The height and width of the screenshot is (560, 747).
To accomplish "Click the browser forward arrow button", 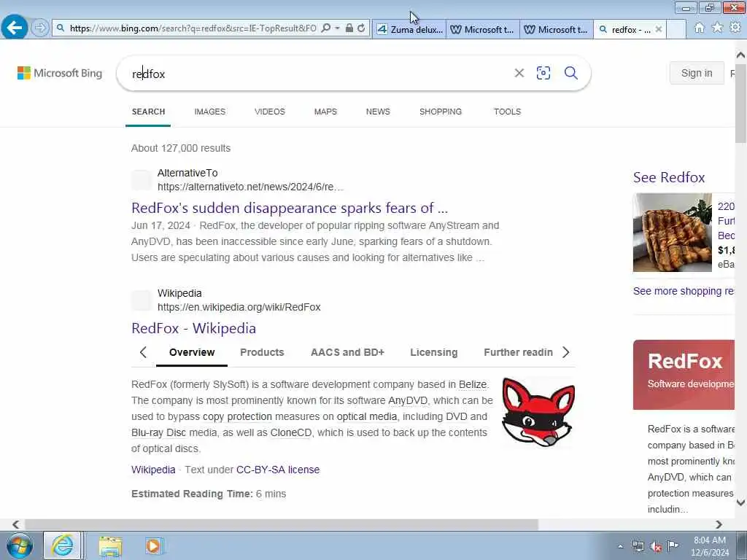I will 40,28.
